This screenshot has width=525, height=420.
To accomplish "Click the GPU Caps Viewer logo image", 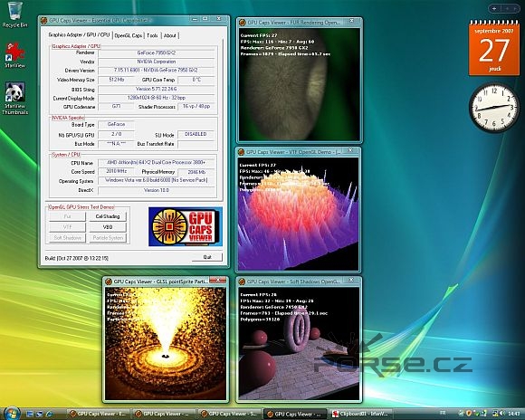I will tap(186, 226).
